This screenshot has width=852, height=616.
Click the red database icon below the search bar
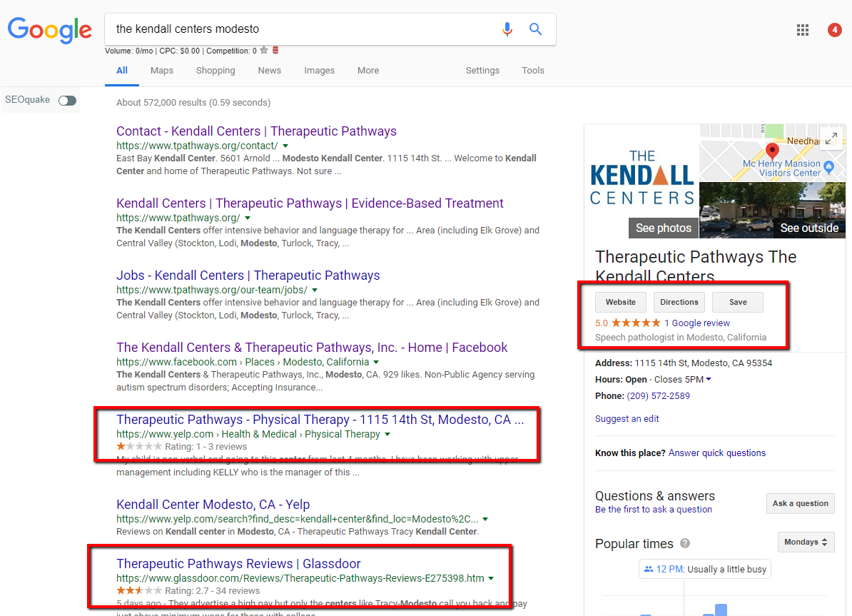point(275,51)
